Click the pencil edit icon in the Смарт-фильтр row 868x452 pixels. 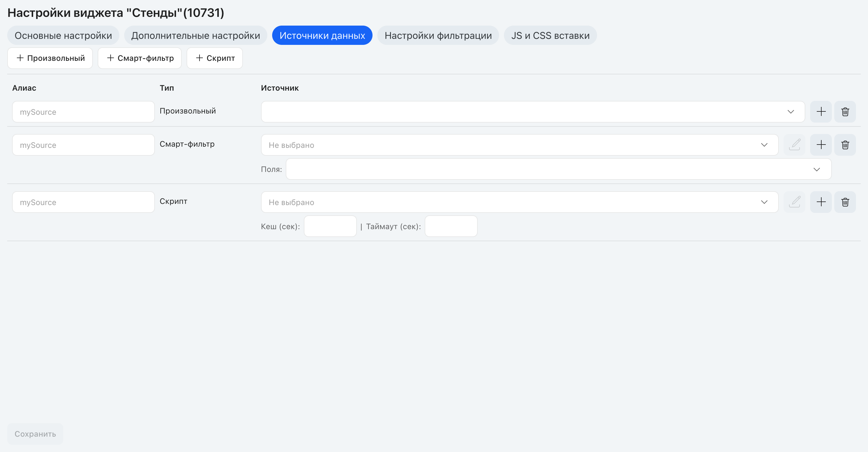pos(794,145)
